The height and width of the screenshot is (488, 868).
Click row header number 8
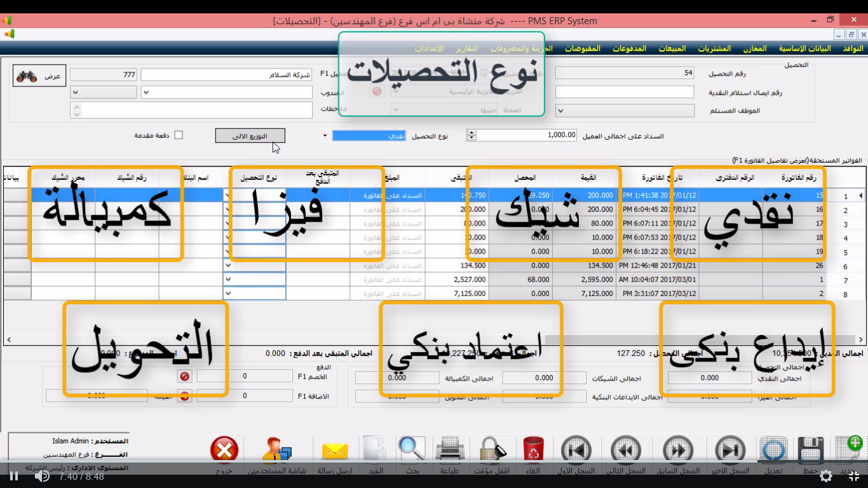tap(845, 295)
